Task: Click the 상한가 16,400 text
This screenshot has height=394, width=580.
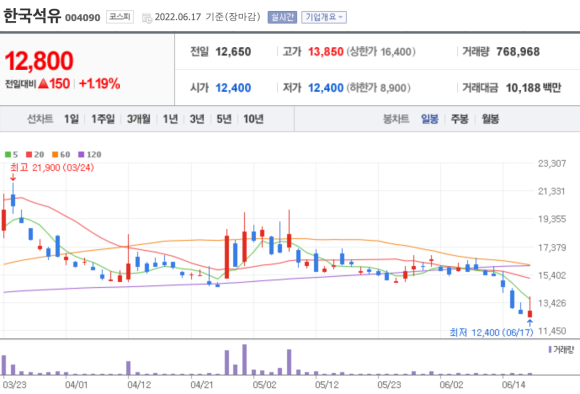Action: pos(381,51)
